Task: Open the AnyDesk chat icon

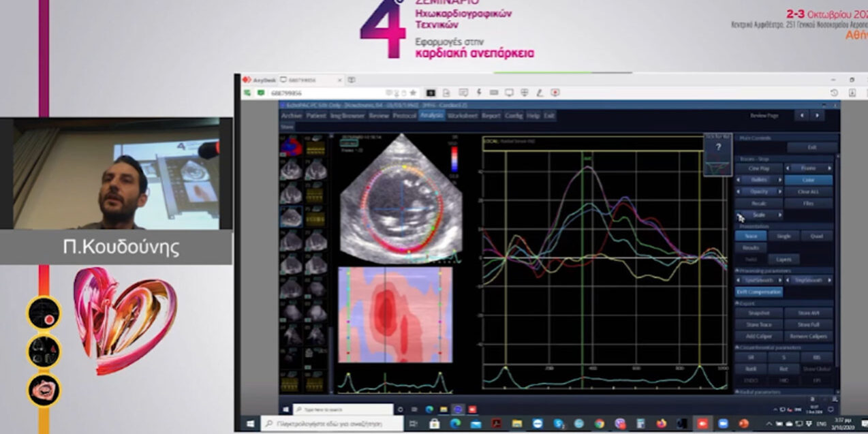Action: click(463, 93)
